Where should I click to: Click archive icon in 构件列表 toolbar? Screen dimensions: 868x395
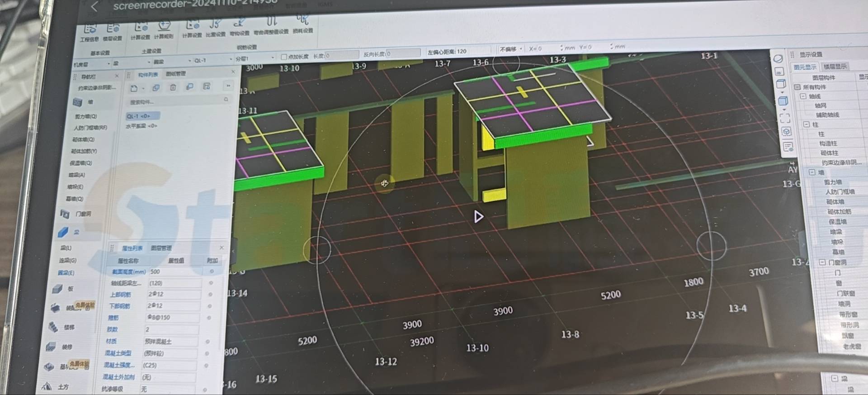coord(207,86)
